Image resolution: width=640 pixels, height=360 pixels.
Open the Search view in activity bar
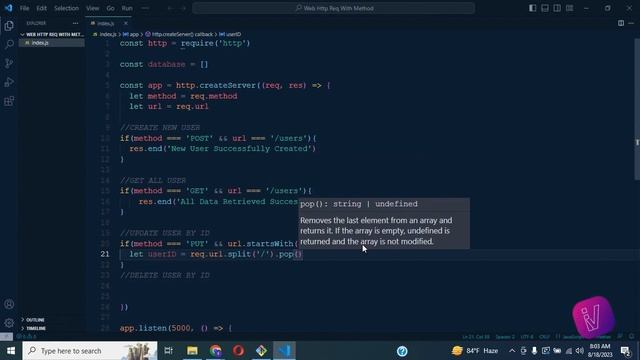click(x=9, y=44)
